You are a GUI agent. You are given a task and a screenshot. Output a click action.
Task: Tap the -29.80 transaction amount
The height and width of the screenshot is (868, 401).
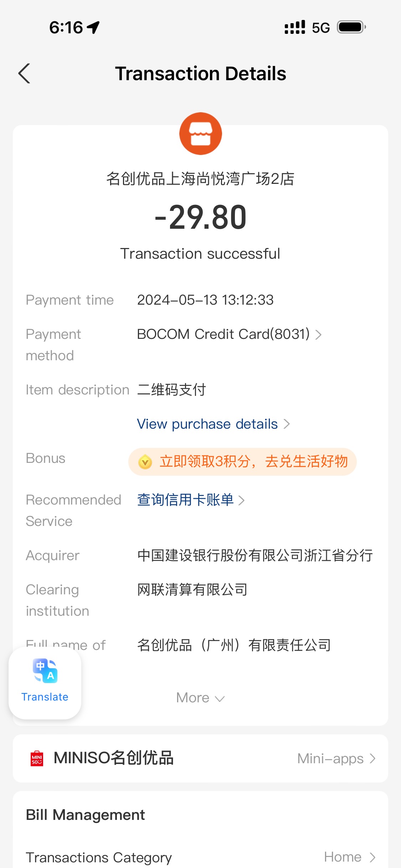point(200,217)
